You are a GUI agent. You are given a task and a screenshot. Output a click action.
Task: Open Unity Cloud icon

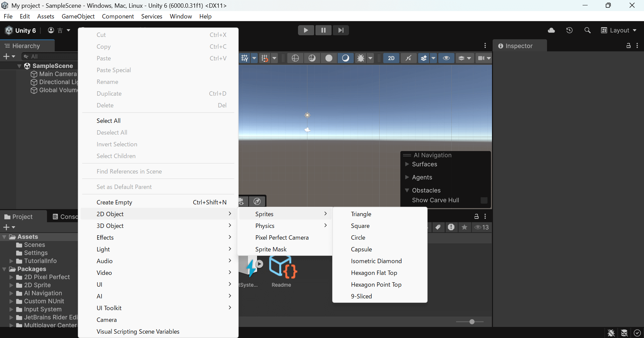551,30
